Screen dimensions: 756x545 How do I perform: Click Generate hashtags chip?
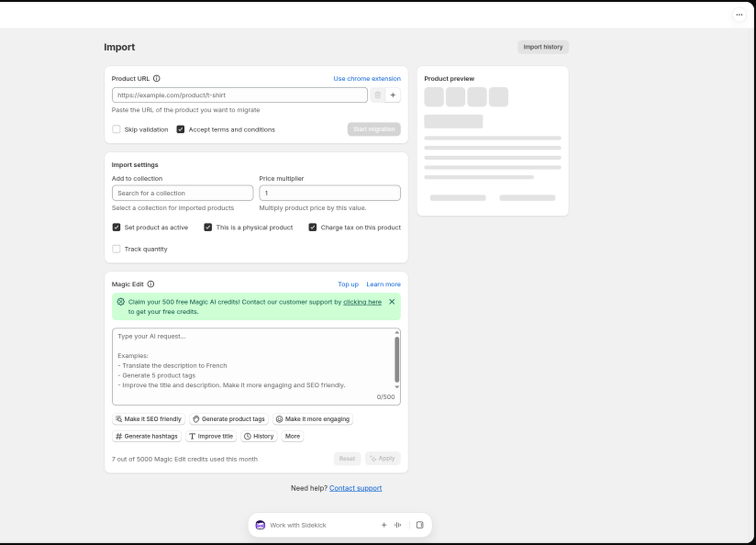pyautogui.click(x=147, y=436)
